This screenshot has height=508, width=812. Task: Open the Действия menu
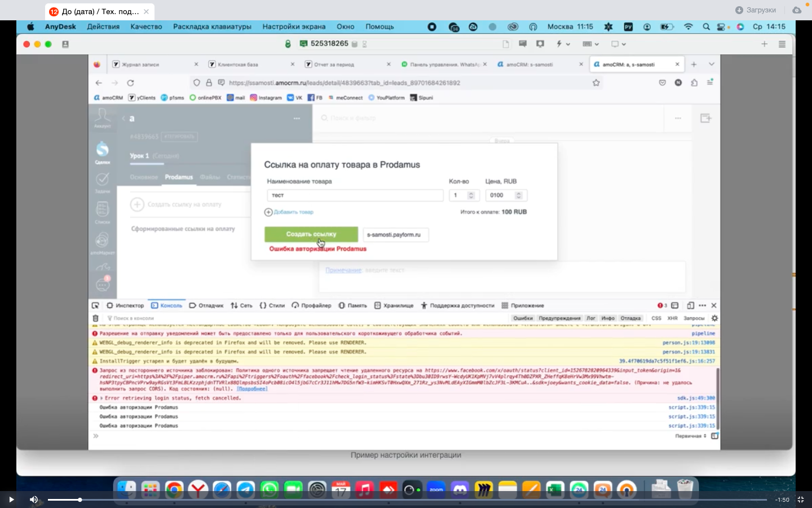click(x=103, y=27)
